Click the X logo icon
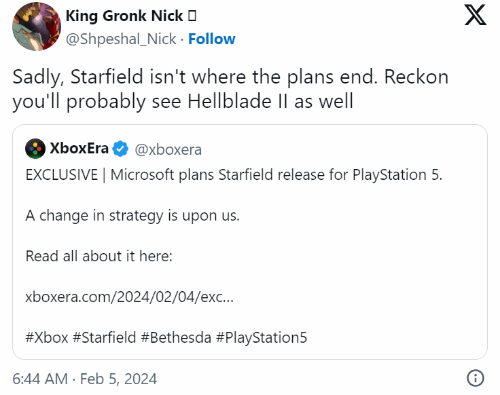The width and height of the screenshot is (500, 395). coord(476,15)
